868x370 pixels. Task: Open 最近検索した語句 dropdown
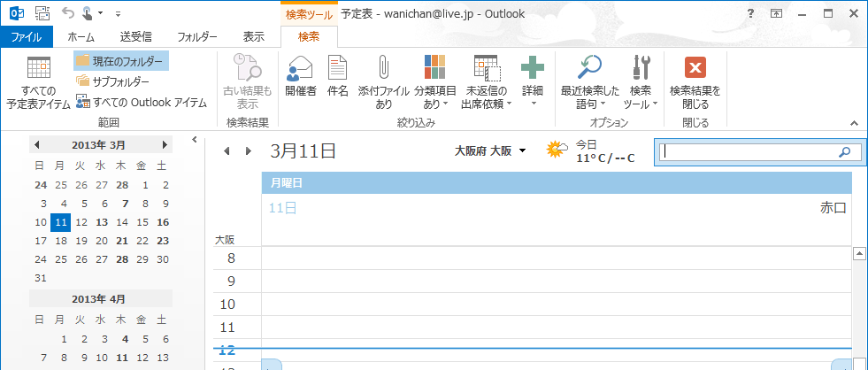[x=590, y=82]
